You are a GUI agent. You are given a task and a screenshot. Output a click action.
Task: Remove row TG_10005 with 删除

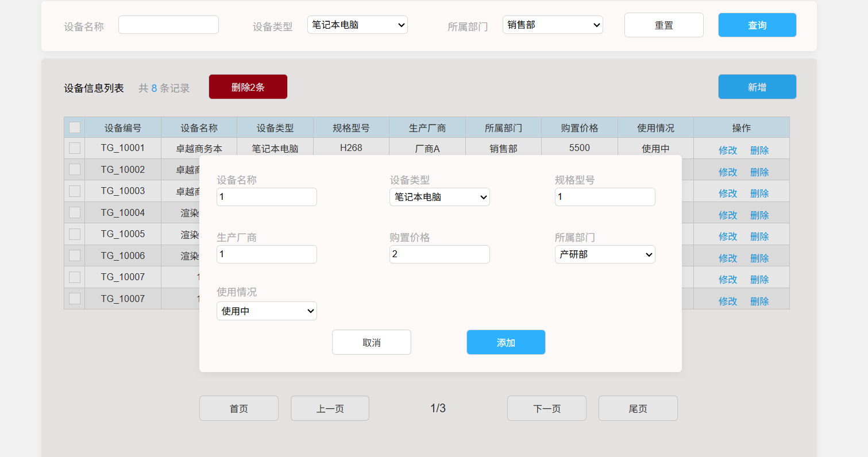click(759, 237)
